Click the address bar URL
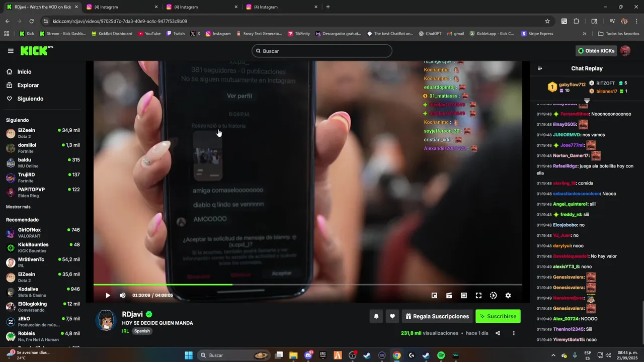644x362 pixels. (120, 21)
